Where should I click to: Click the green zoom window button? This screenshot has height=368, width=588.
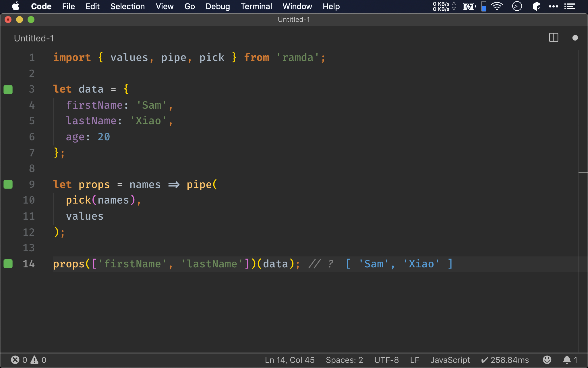(x=31, y=20)
